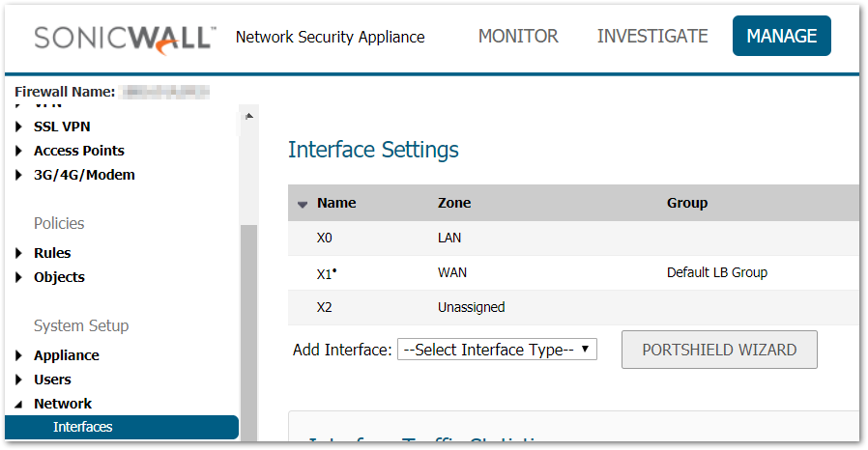Image resolution: width=868 pixels, height=450 pixels.
Task: Collapse the Network section arrow
Action: coord(19,404)
